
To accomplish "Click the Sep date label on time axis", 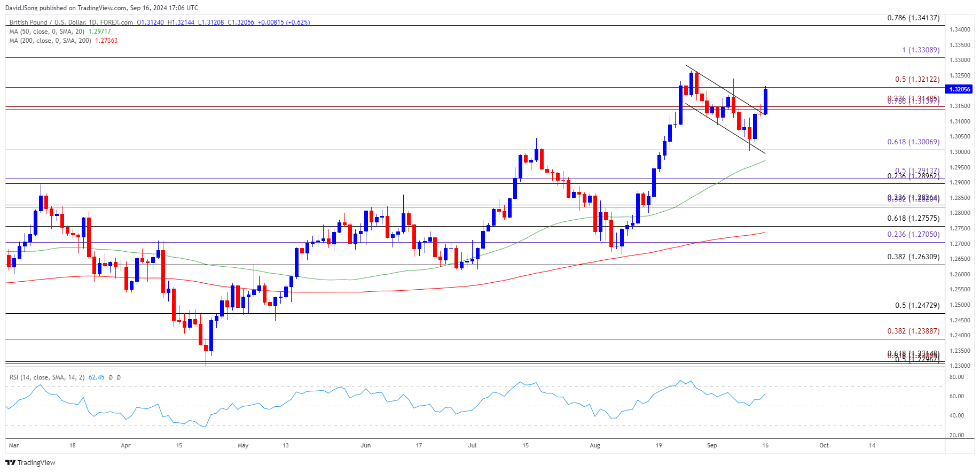I will pos(712,445).
